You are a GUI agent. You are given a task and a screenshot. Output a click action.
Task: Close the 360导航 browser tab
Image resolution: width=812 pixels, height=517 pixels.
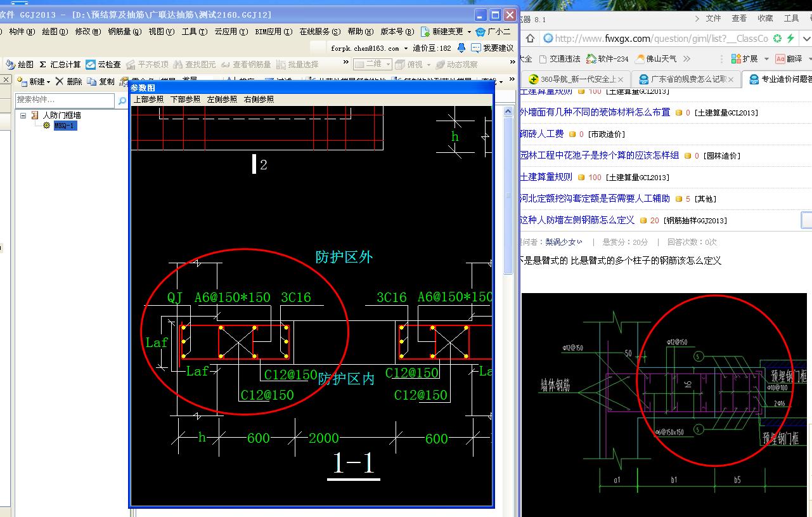click(620, 79)
